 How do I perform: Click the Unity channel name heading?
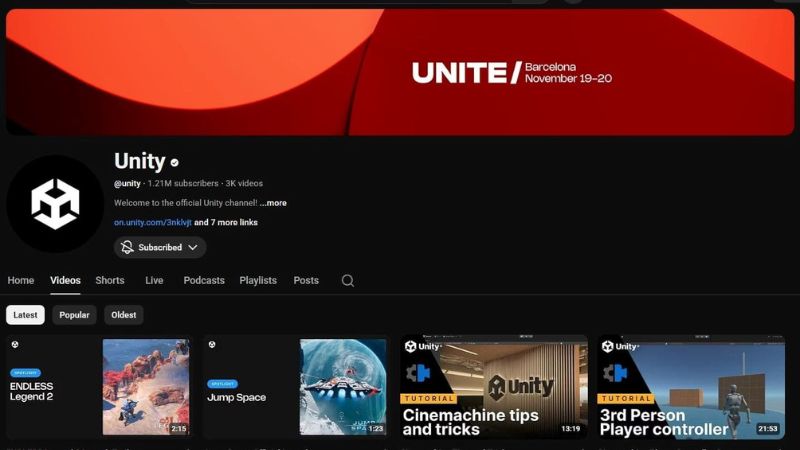pos(140,161)
